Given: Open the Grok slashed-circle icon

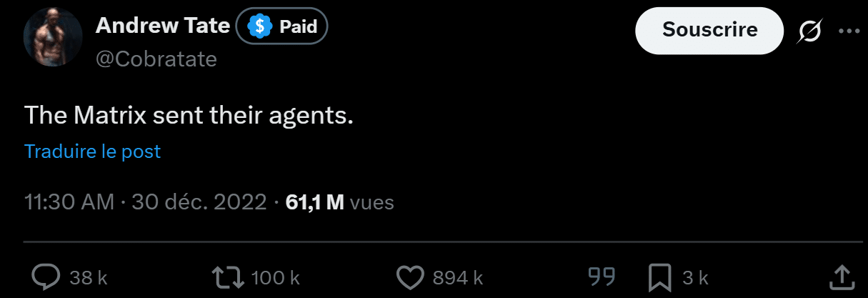Looking at the screenshot, I should [811, 31].
